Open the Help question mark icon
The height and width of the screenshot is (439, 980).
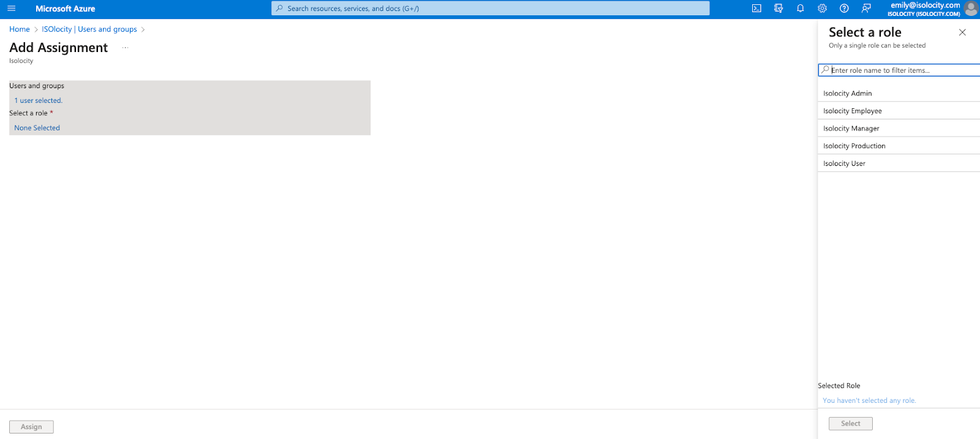pos(844,9)
